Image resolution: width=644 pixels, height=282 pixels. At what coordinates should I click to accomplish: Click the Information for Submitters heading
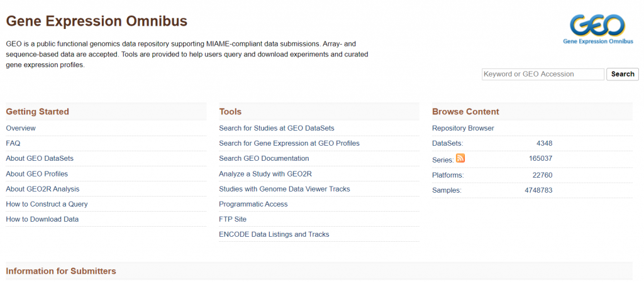[x=61, y=271]
